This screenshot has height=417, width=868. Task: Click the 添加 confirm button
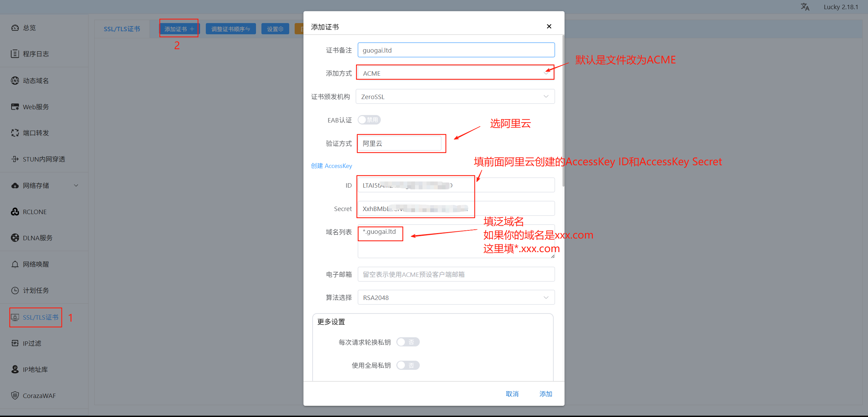[x=546, y=394]
